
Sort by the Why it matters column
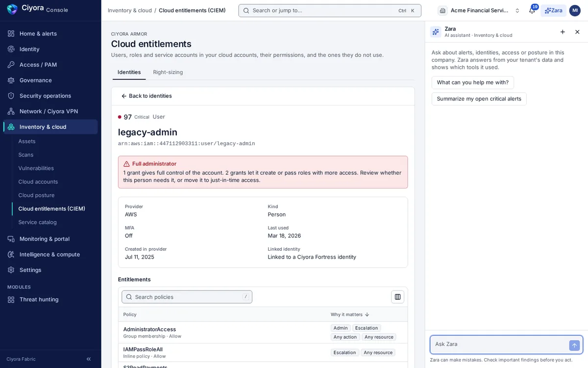(350, 315)
